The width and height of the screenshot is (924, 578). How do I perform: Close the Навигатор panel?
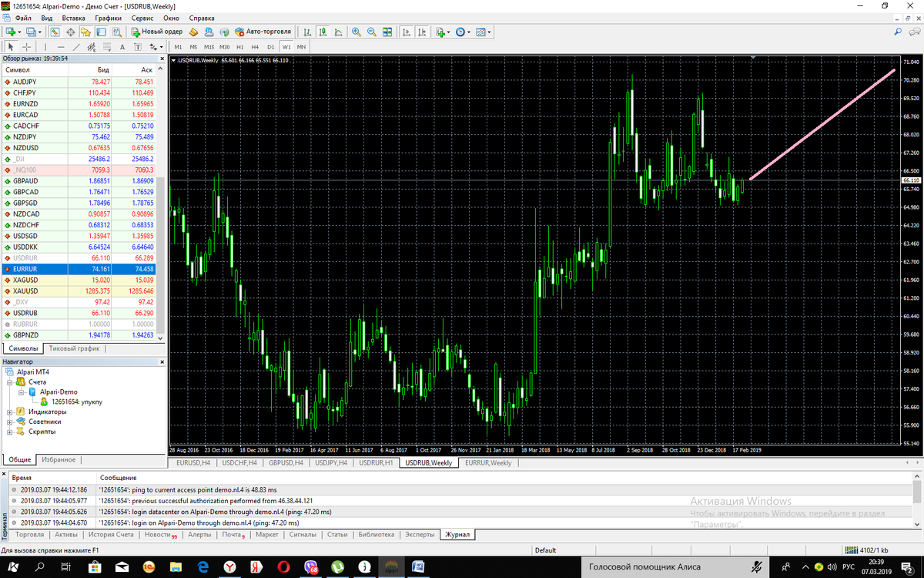point(161,361)
